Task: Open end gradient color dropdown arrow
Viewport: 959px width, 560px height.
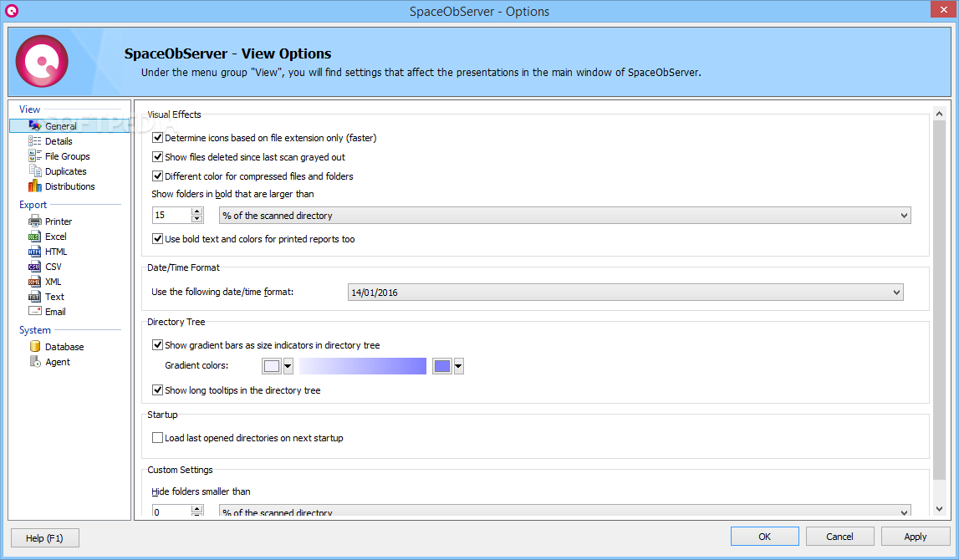Action: pyautogui.click(x=458, y=366)
